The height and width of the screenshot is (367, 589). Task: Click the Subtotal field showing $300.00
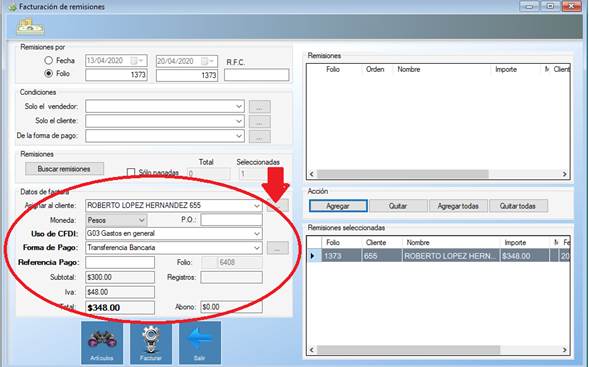tap(120, 277)
